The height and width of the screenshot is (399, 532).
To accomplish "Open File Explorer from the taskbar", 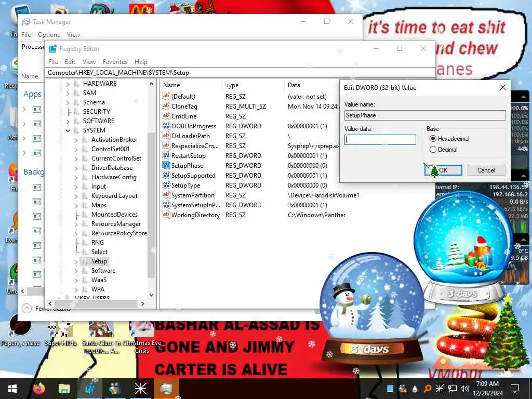I will (x=64, y=389).
